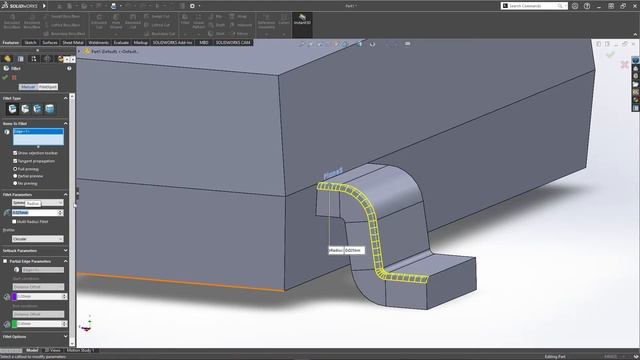Open PropertyManager tab icon

(20, 59)
